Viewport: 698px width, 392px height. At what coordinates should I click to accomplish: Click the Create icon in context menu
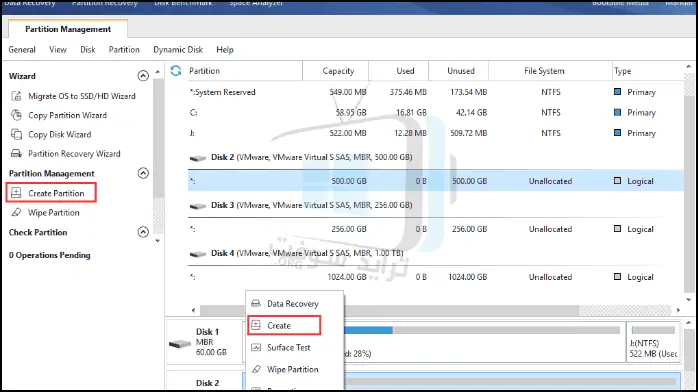tap(256, 325)
